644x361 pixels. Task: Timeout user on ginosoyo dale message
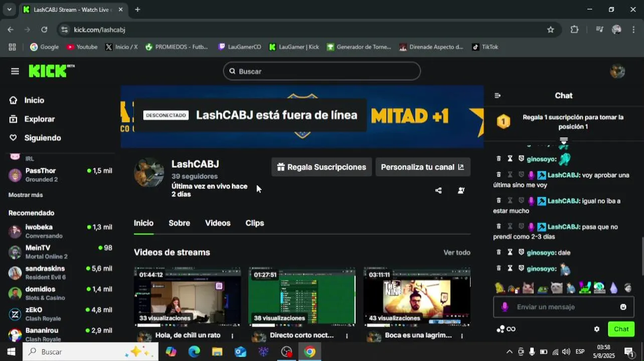(x=510, y=253)
